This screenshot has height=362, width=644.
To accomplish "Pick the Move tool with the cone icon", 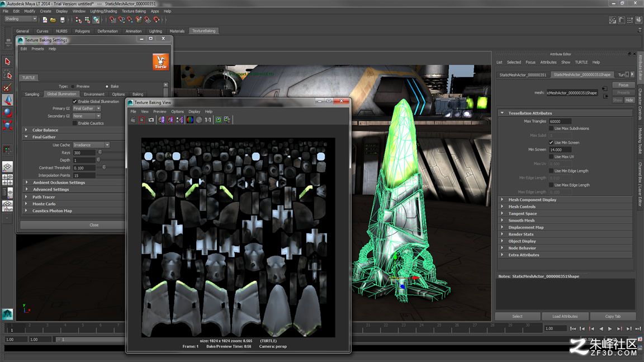I will pyautogui.click(x=7, y=100).
